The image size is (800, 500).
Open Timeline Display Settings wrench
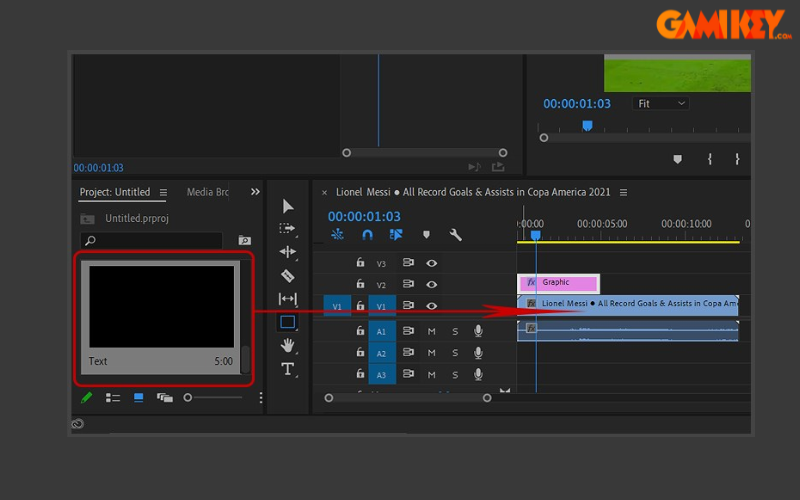[x=456, y=234]
